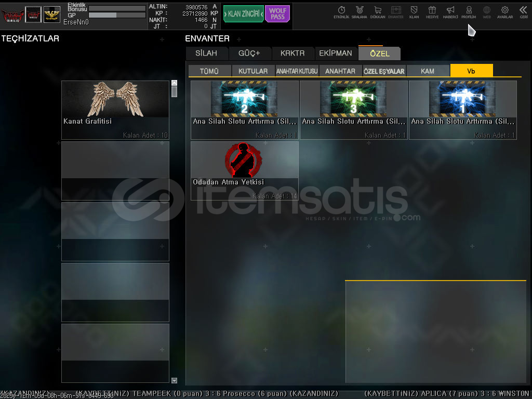The height and width of the screenshot is (399, 532).
Task: Open the Etkinlik timer icon
Action: click(x=341, y=12)
